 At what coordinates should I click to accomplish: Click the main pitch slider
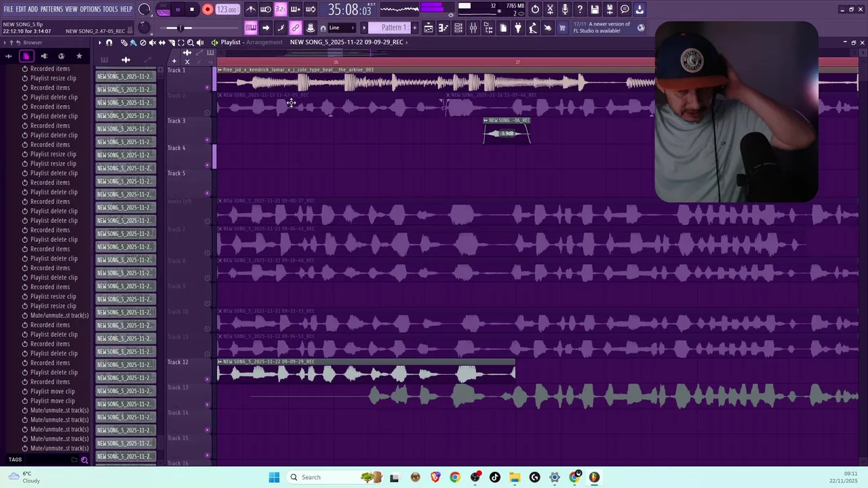179,28
